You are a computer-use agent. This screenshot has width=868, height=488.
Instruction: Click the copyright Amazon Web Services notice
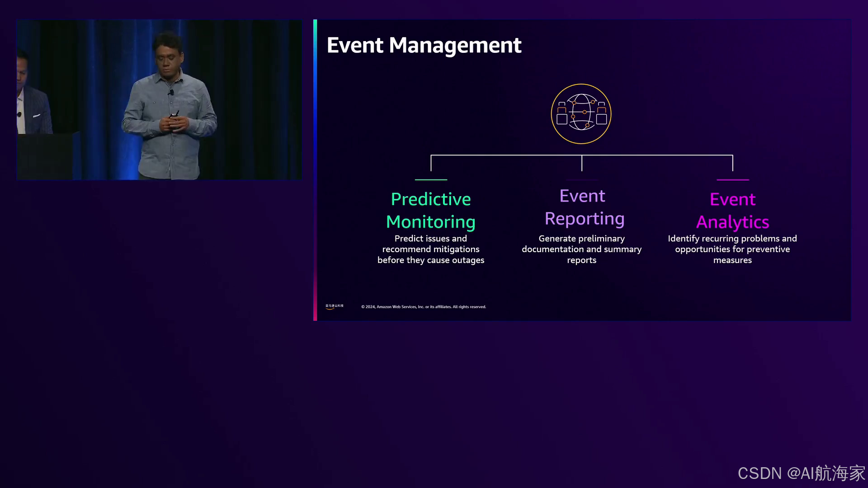(423, 307)
